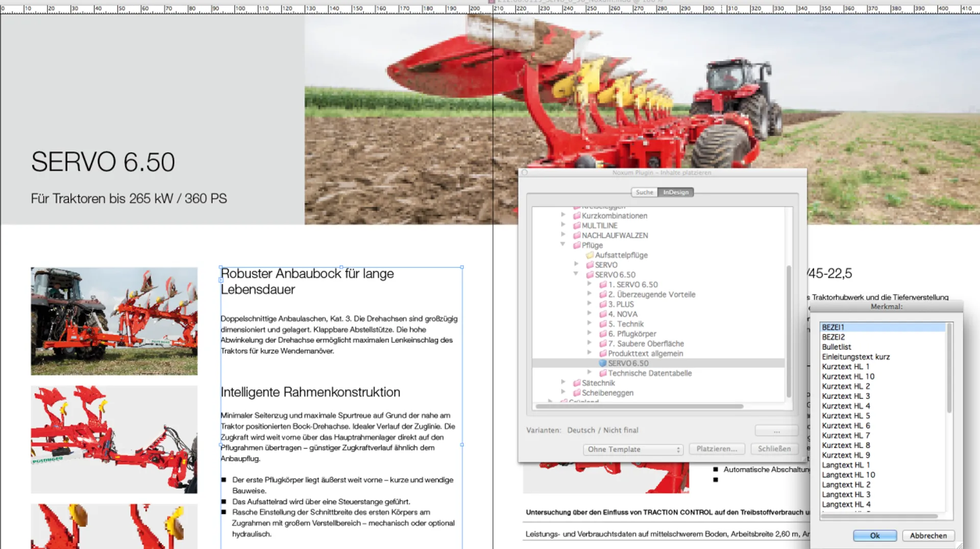The height and width of the screenshot is (549, 980).
Task: Click the 2. Überzeugende Vorteile folder icon
Action: pyautogui.click(x=603, y=294)
